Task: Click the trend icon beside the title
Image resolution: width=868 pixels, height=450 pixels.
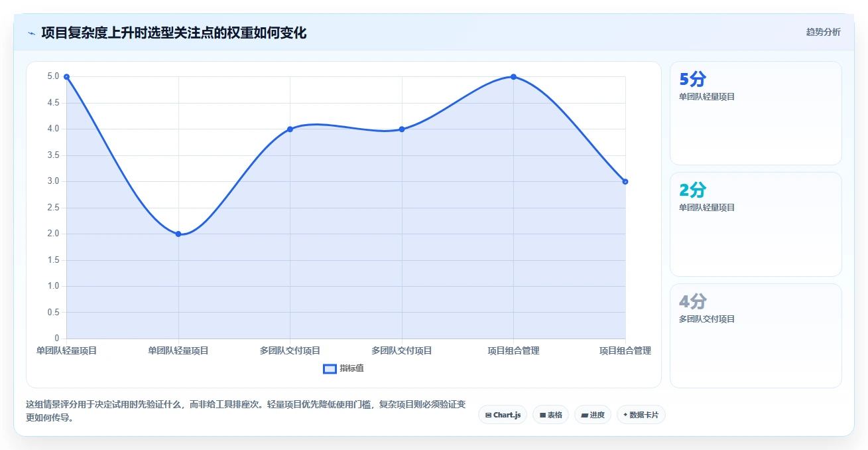Action: click(x=31, y=33)
